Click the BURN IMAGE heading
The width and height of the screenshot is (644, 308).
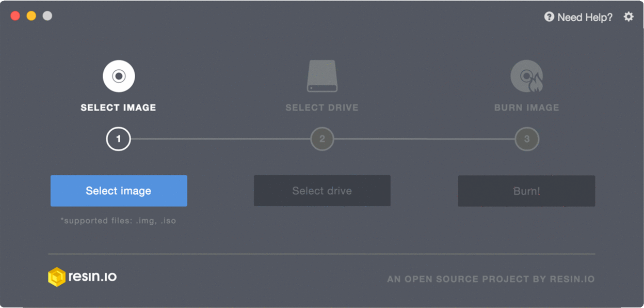pos(526,107)
